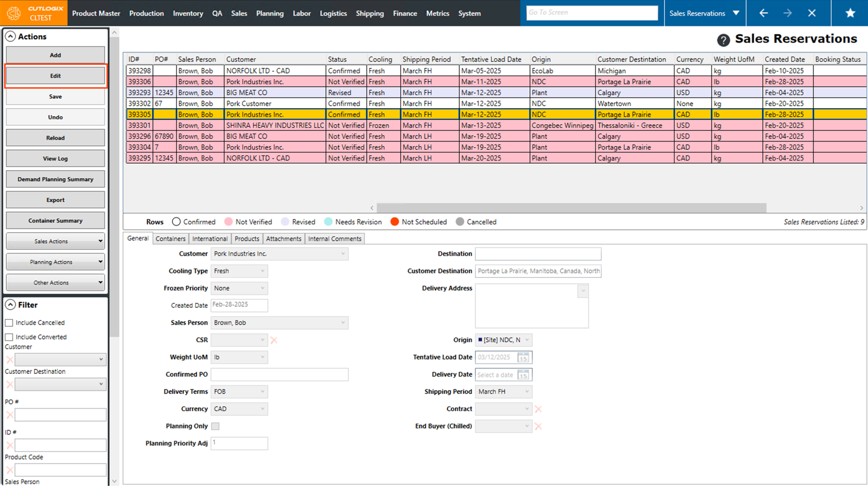Toggle the Include Converted checkbox

pos(9,337)
